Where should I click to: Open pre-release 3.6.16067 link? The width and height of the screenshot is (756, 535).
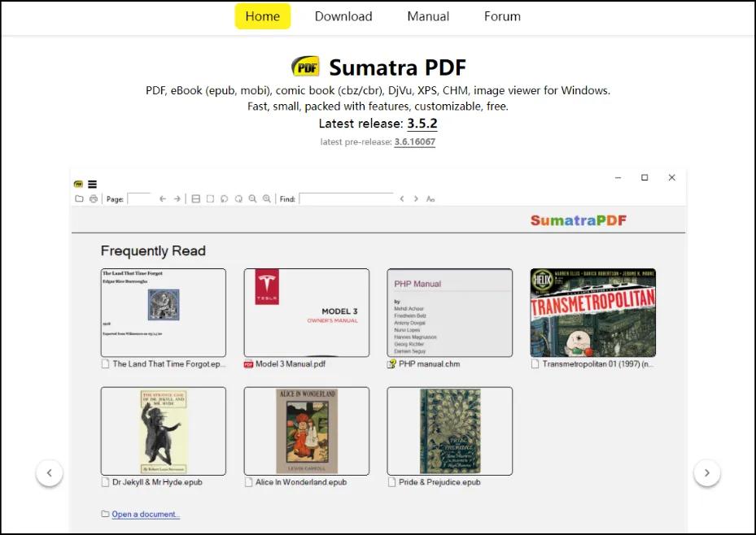coord(414,142)
